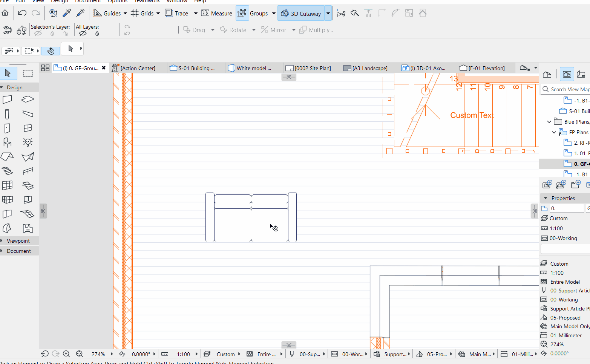The width and height of the screenshot is (590, 364).
Task: Select the Column tool
Action: pyautogui.click(x=7, y=114)
